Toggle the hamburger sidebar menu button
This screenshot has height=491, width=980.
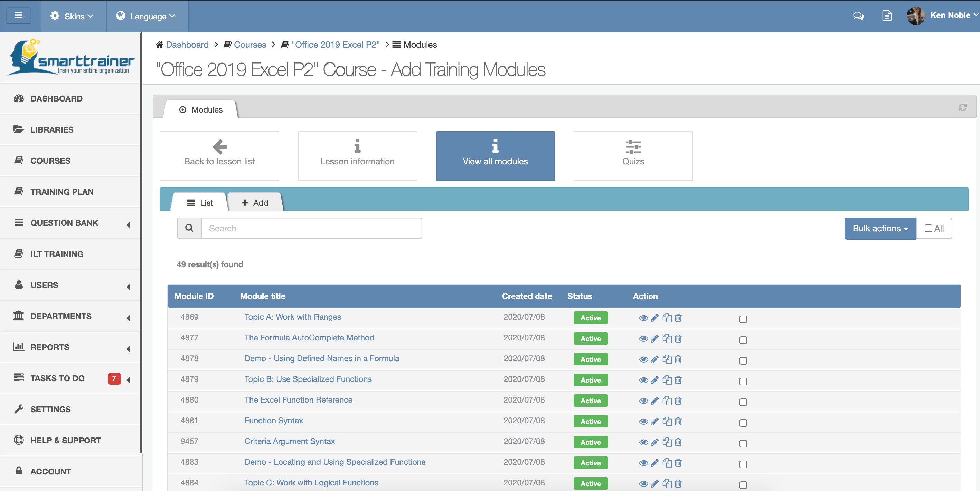click(x=18, y=16)
